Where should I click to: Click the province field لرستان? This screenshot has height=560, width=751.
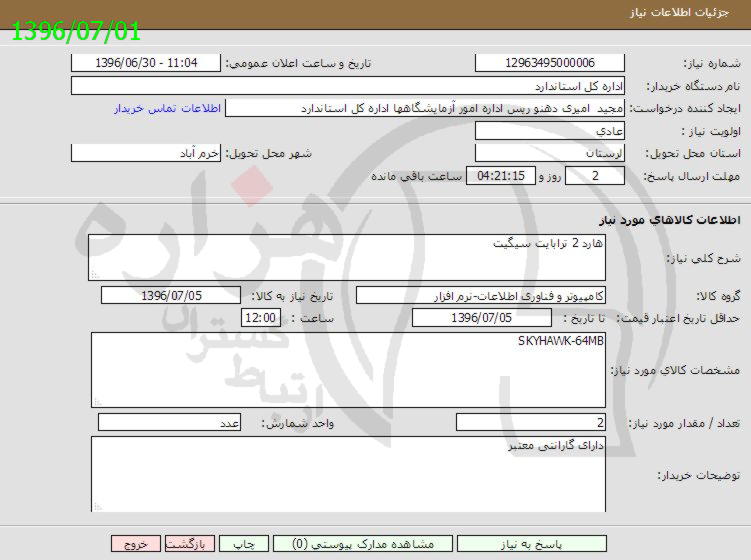pos(550,153)
